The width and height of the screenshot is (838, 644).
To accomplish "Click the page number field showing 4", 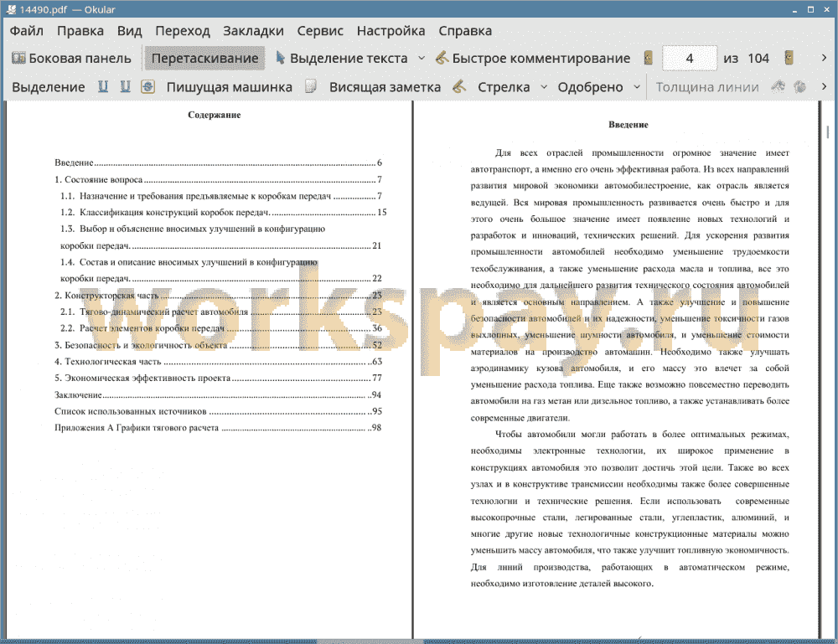I will [x=690, y=59].
